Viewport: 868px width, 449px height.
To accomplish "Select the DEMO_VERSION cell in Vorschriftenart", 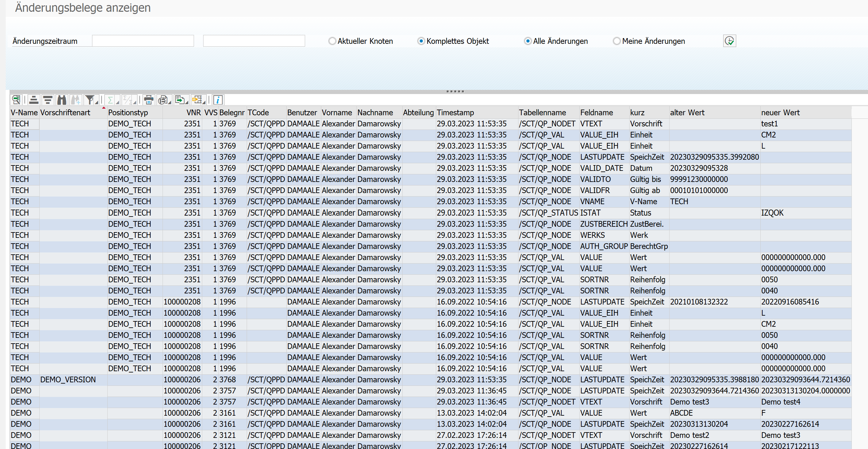I will coord(68,379).
